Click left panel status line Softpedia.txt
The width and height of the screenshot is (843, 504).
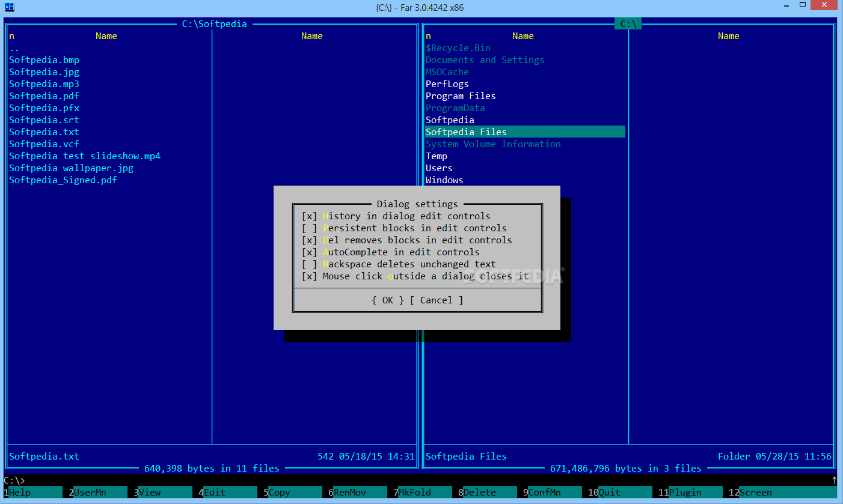(44, 457)
